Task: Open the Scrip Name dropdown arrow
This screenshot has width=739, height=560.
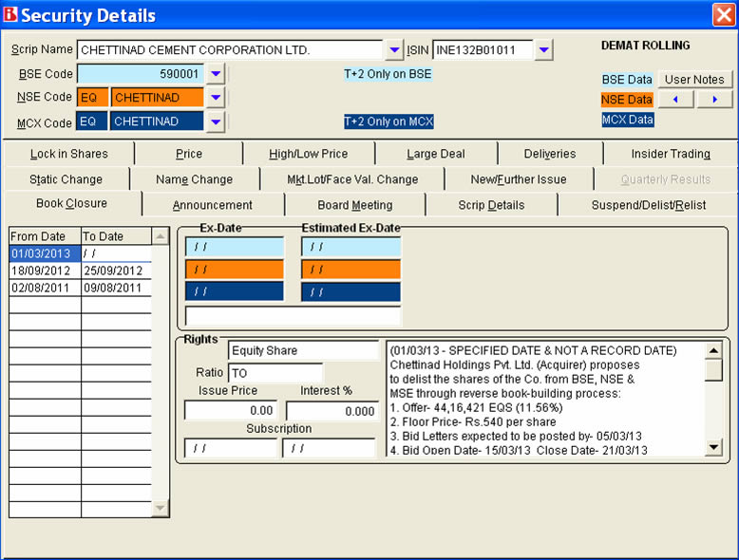Action: [x=394, y=49]
